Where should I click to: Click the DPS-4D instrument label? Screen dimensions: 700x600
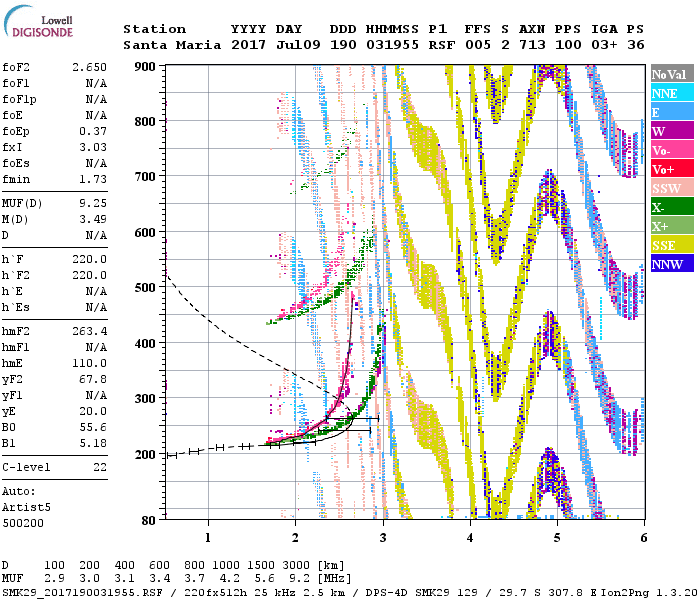coord(387,593)
